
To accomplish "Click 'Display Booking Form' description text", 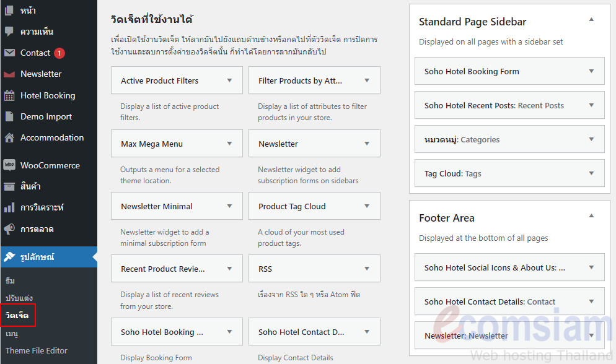I will 156,358.
